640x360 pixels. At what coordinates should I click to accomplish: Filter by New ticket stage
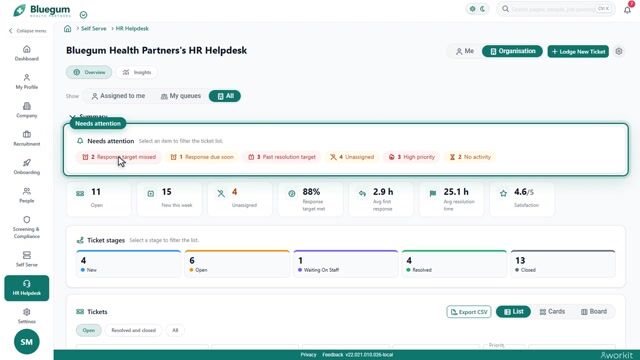[x=129, y=264]
